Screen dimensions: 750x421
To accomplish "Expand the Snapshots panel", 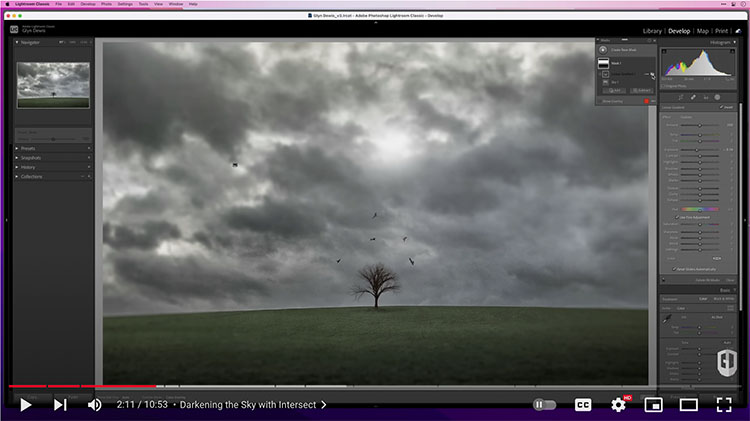I will [17, 158].
